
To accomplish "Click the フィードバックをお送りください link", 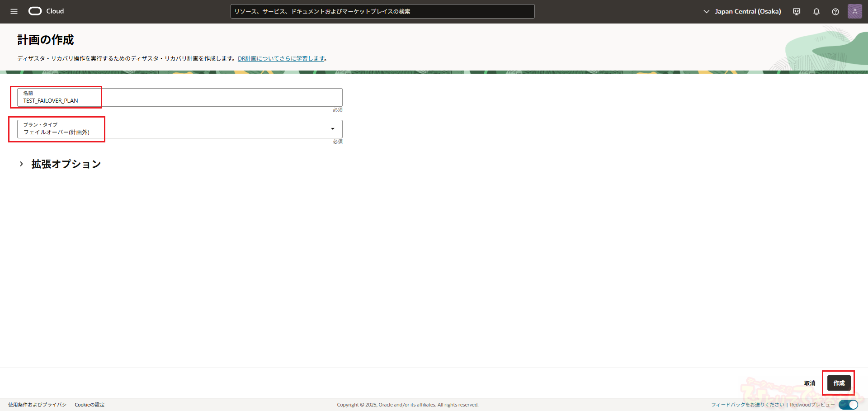I will (747, 405).
